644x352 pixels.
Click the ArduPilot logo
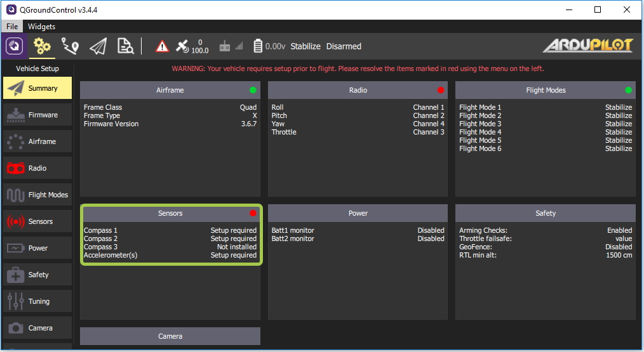pos(587,46)
